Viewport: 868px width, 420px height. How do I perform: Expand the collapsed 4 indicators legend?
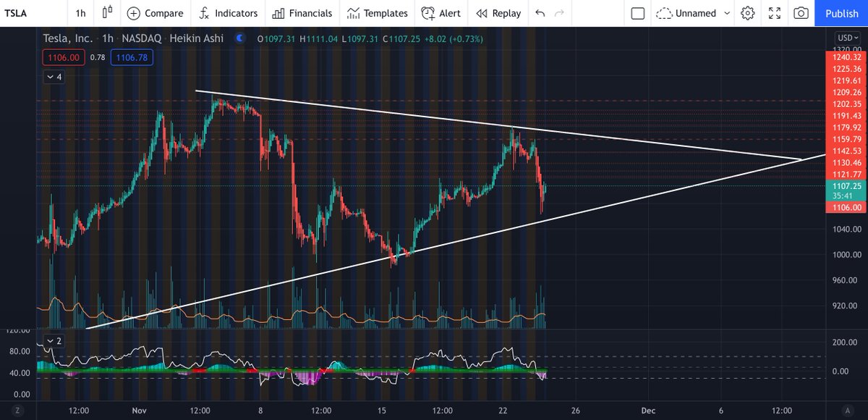[54, 76]
